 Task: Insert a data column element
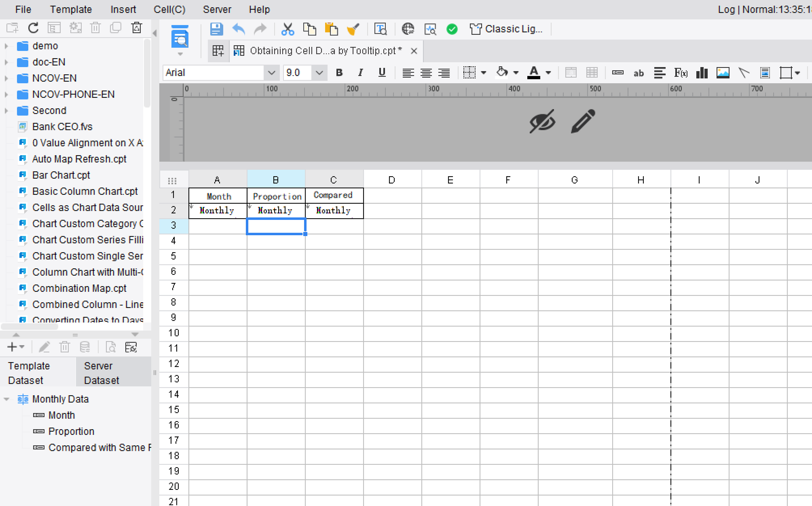(617, 73)
